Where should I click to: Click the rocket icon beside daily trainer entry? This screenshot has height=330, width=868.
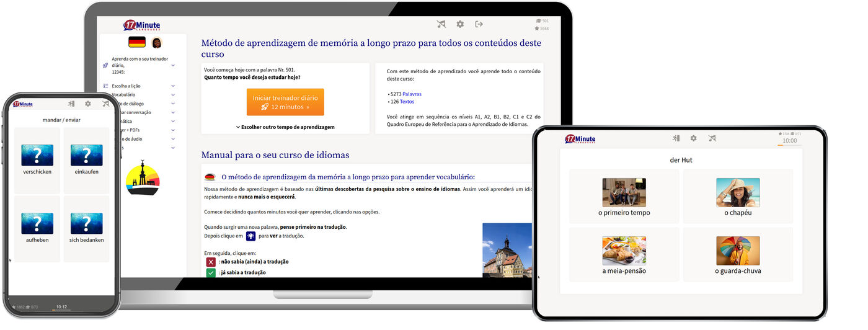tap(106, 65)
